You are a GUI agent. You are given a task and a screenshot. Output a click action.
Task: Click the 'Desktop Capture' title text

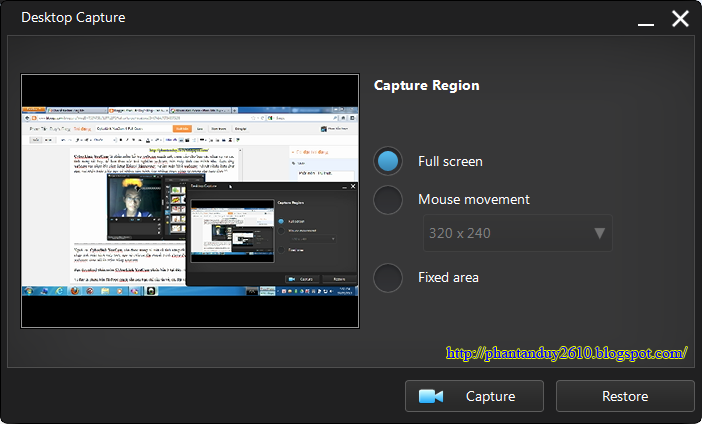[x=73, y=17]
